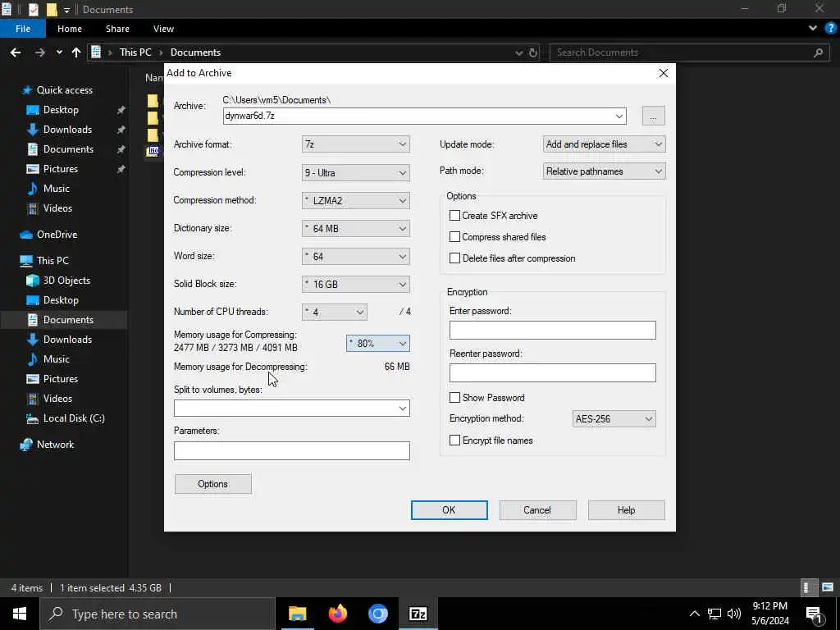Click the Search Documents box

point(689,52)
